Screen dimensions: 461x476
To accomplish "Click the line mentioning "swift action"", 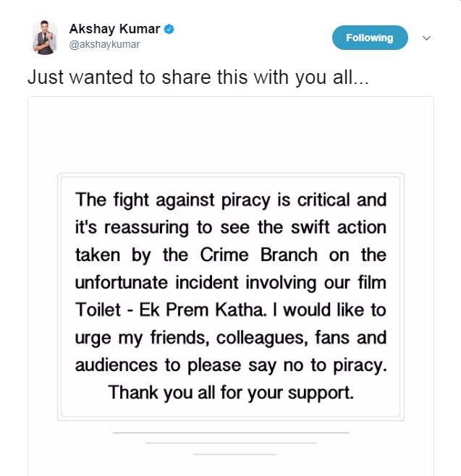I will tap(231, 226).
